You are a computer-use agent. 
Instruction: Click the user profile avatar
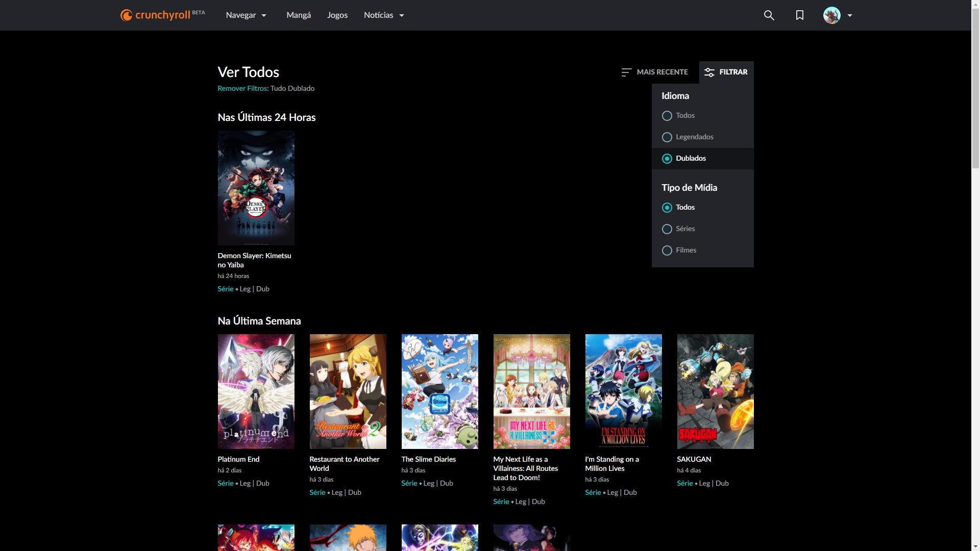(x=831, y=15)
